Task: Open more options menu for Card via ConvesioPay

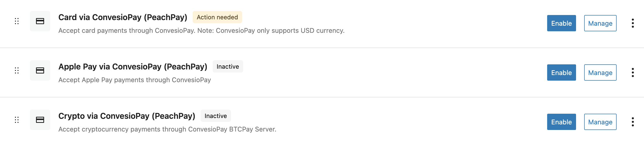Action: [x=633, y=23]
